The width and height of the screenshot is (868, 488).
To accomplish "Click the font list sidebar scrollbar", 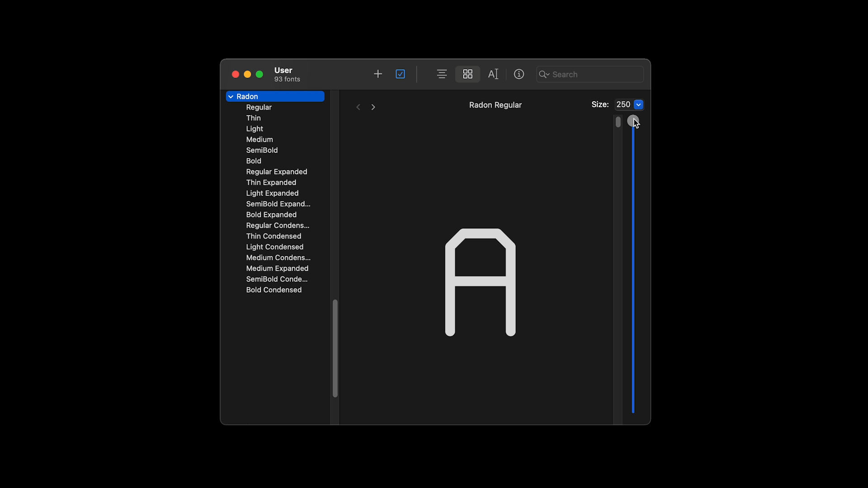I will click(x=335, y=348).
